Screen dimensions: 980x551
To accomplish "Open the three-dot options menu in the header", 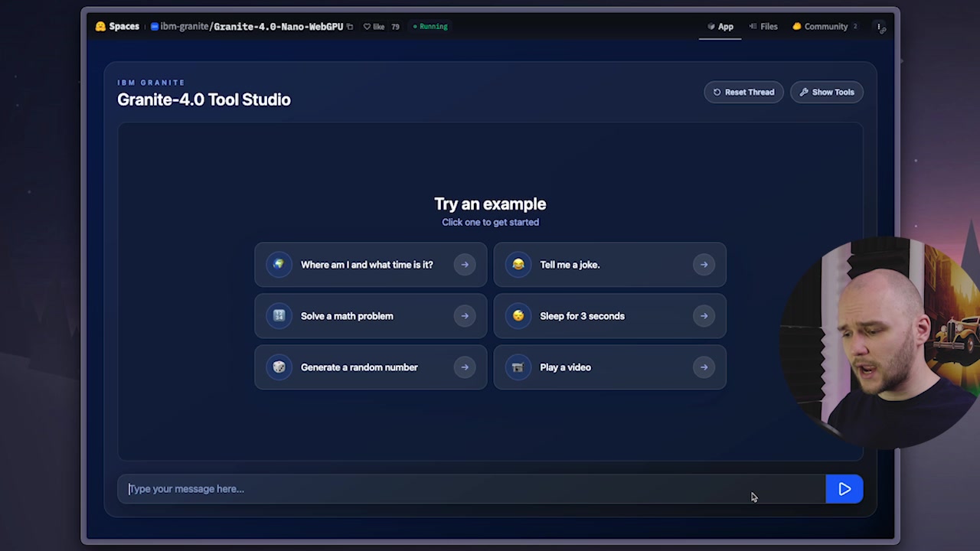I will tap(879, 26).
